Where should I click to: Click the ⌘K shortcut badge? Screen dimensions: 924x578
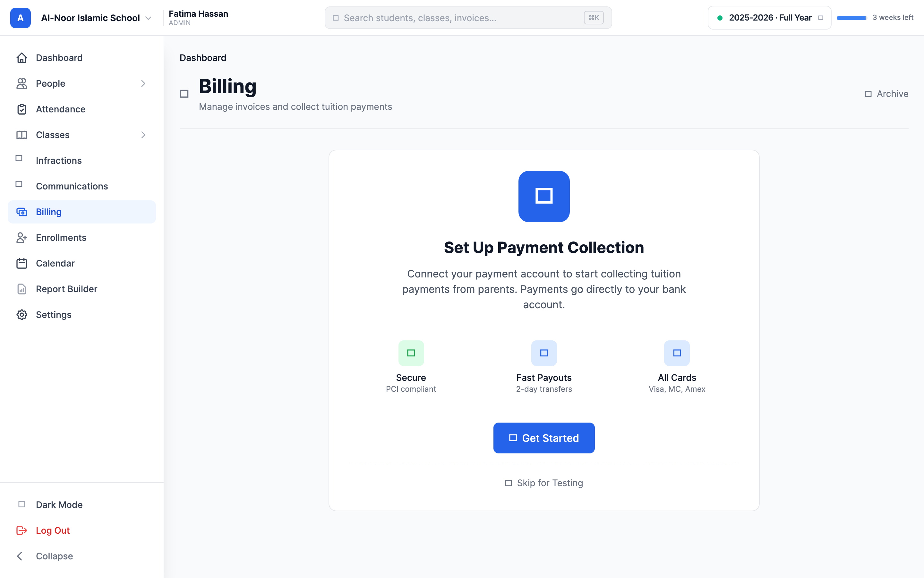point(593,18)
